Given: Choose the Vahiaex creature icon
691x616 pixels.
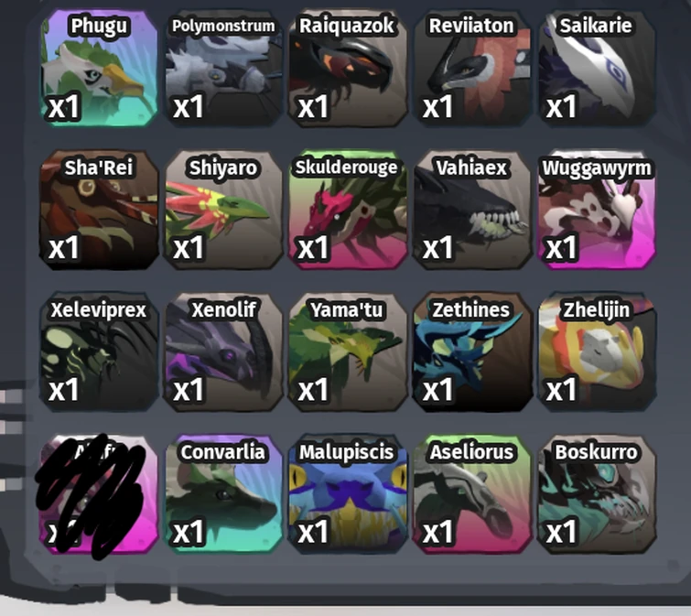Looking at the screenshot, I should tap(472, 210).
